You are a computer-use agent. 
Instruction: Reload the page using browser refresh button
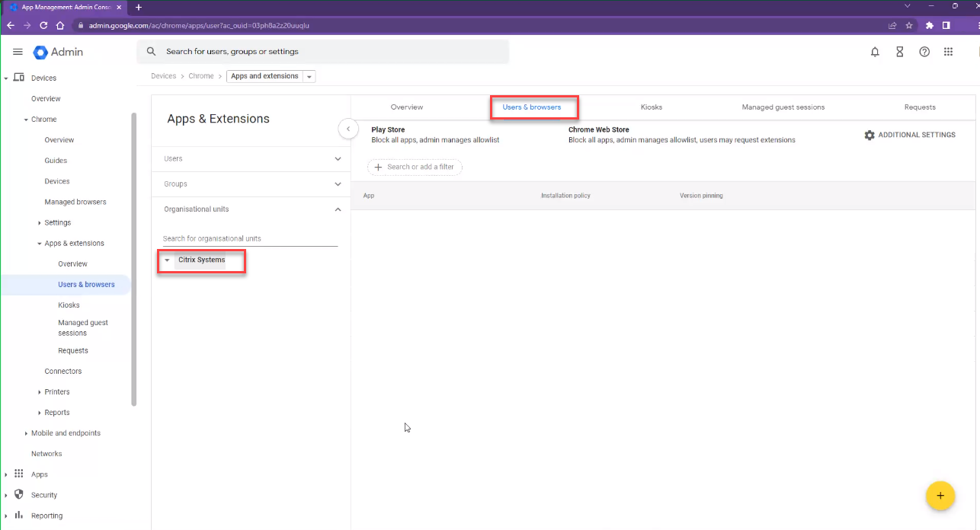pos(43,25)
